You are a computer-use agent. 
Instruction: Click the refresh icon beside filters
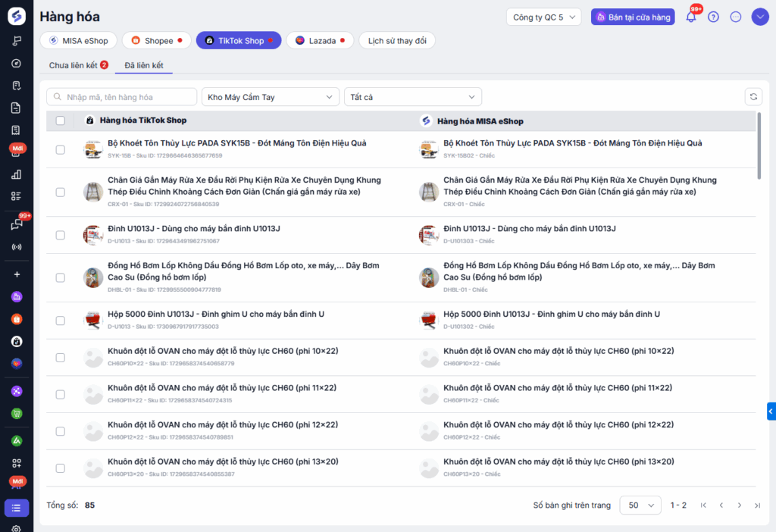[x=753, y=97]
